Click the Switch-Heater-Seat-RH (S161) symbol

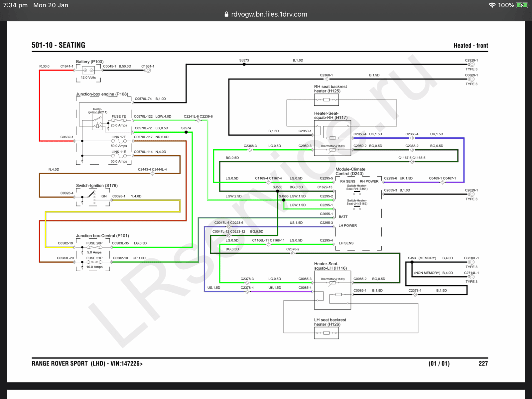pyautogui.click(x=357, y=193)
